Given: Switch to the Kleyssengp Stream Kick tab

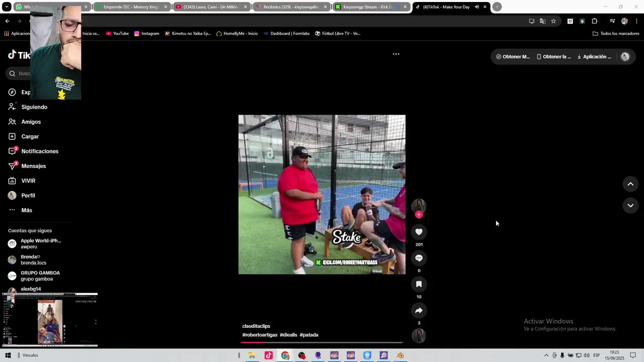Looking at the screenshot, I should (x=370, y=7).
